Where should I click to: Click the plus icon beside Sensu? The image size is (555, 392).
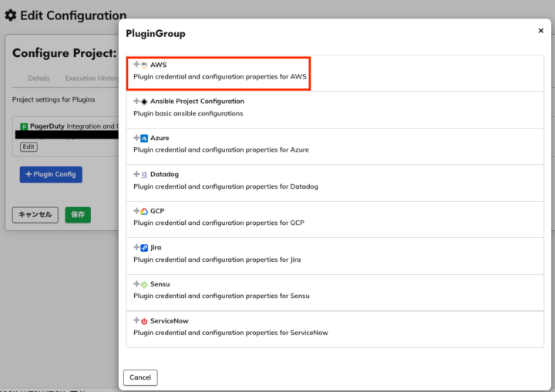pos(136,283)
